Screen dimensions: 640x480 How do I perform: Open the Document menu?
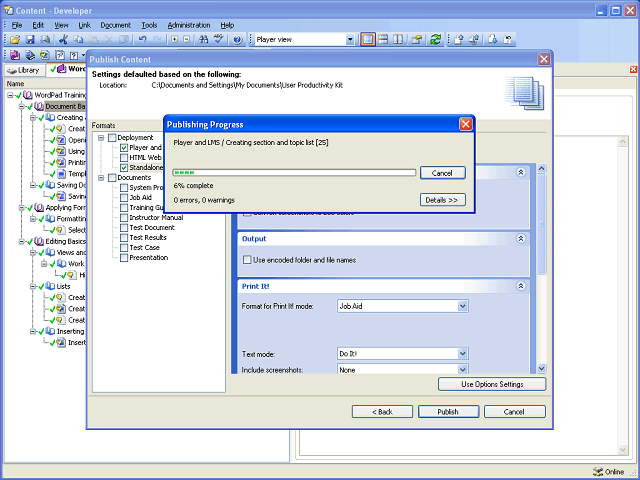116,25
